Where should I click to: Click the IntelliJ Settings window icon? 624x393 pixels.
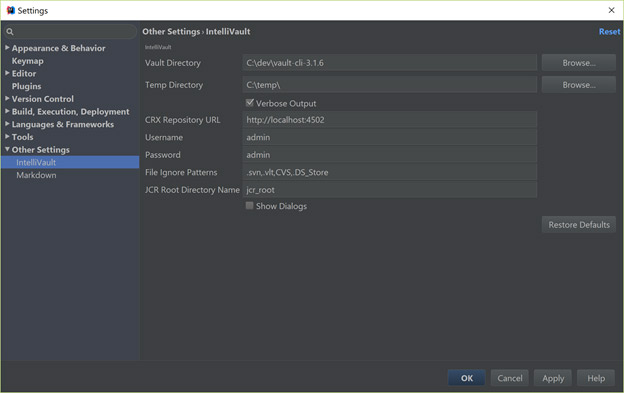pos(11,10)
